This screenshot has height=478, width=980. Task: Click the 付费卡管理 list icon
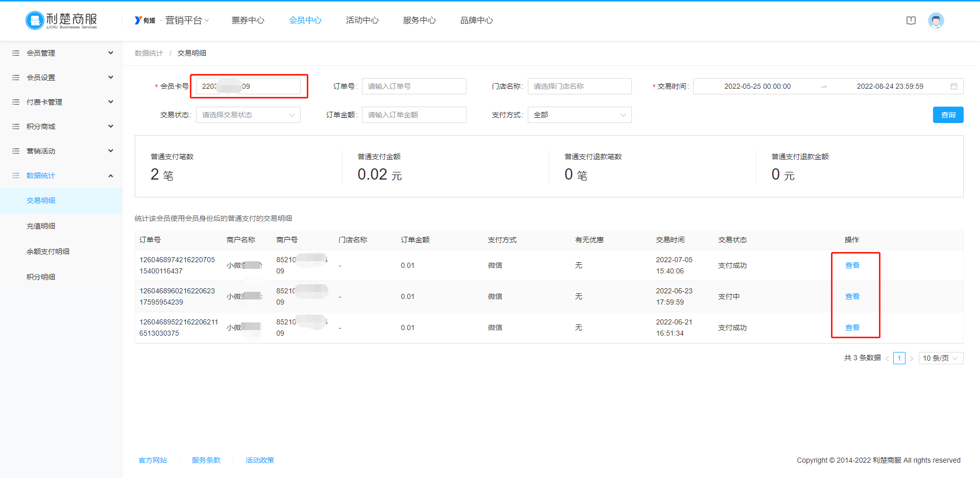(x=16, y=102)
